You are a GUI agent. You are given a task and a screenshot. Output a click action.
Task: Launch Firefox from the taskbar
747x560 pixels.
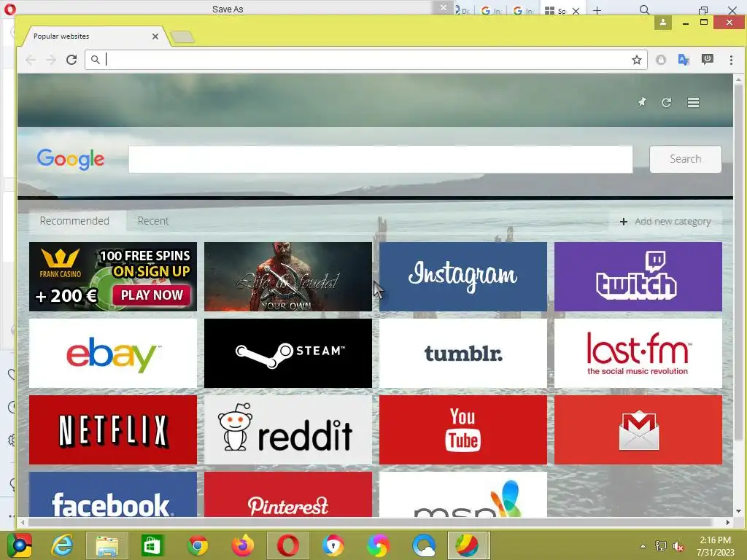[242, 545]
